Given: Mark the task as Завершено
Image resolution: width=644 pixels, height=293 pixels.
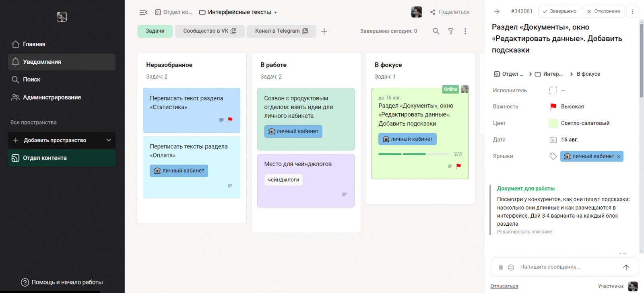Looking at the screenshot, I should (559, 11).
